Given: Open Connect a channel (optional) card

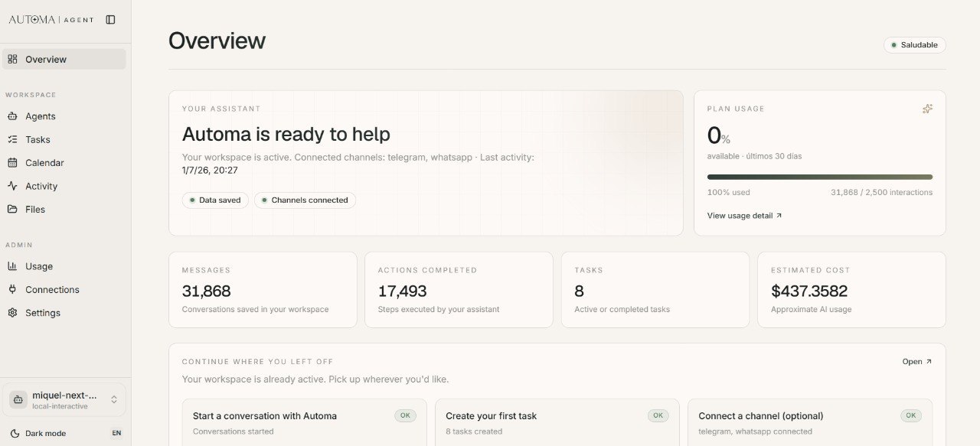Looking at the screenshot, I should tap(810, 423).
